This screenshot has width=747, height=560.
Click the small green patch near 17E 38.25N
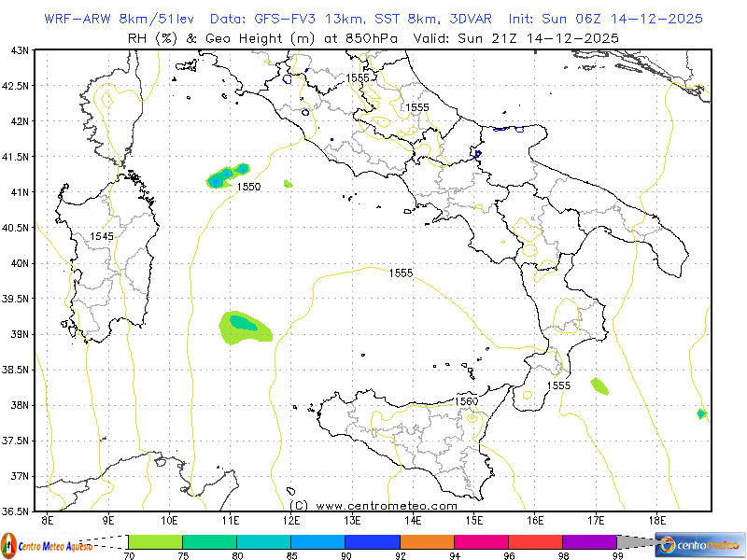coord(599,385)
